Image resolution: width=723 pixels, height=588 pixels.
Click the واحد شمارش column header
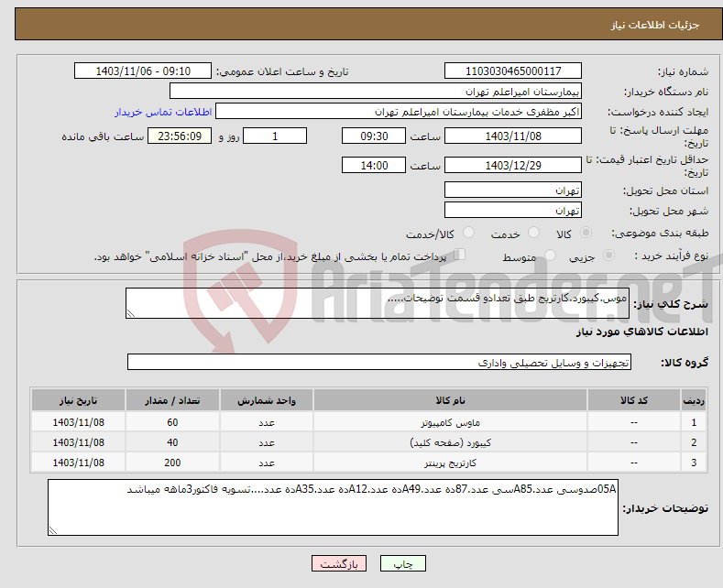coord(267,400)
